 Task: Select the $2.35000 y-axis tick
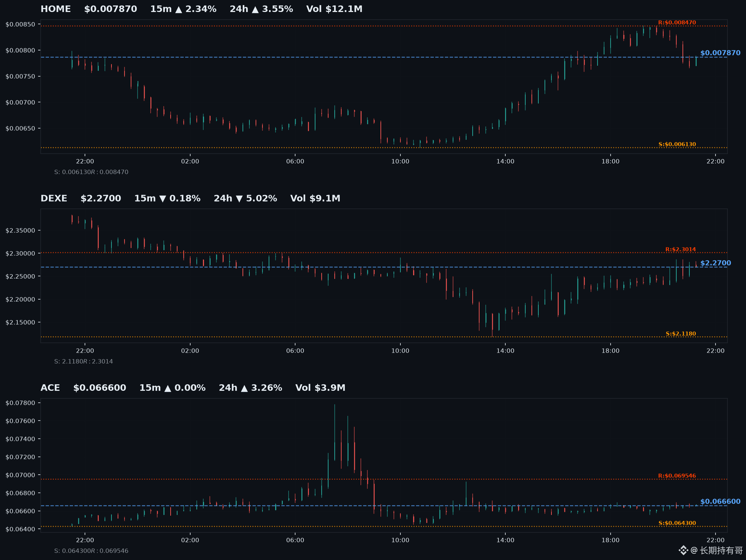point(20,231)
